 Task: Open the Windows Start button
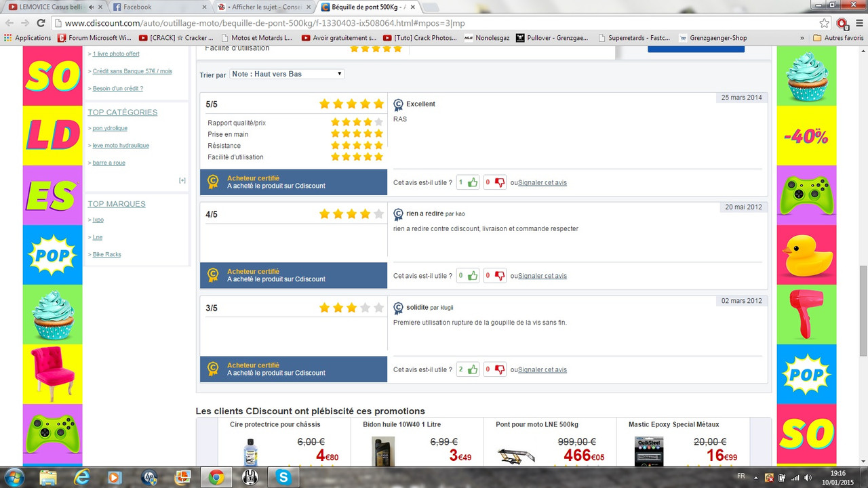[14, 477]
